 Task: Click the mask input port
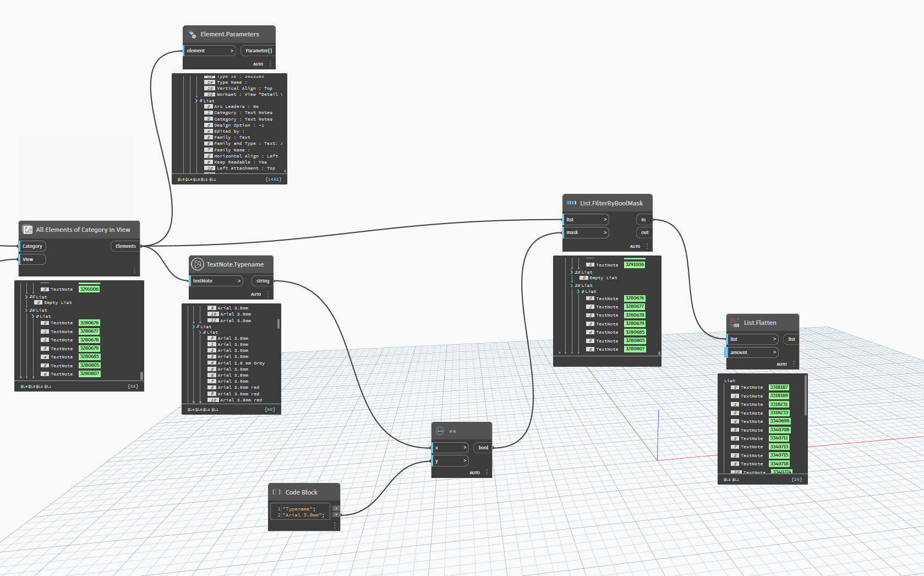586,232
